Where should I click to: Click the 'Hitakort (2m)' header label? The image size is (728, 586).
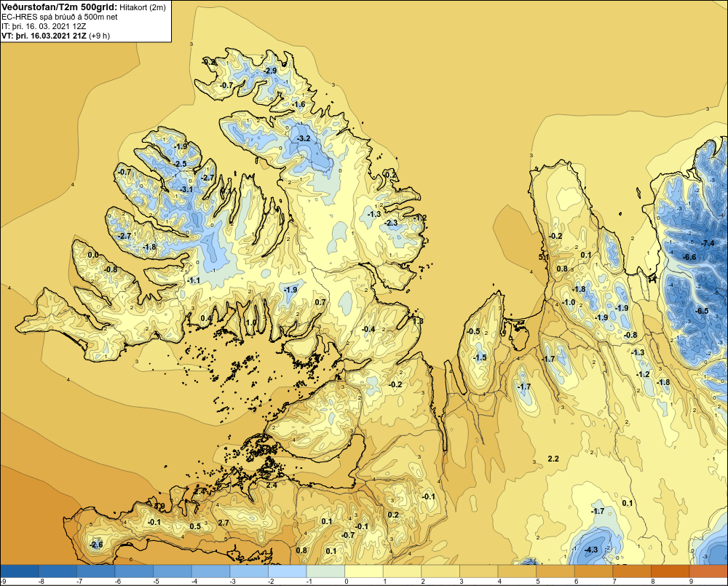tap(142, 7)
